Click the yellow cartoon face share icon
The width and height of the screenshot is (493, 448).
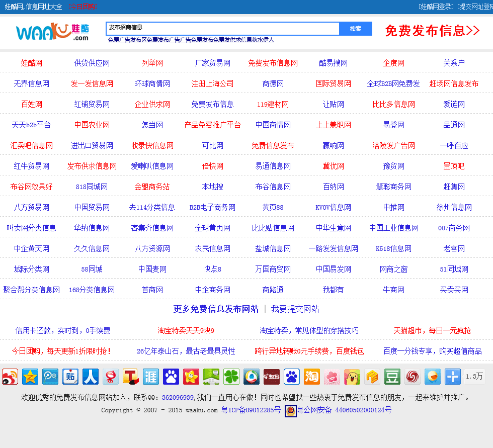point(352,377)
